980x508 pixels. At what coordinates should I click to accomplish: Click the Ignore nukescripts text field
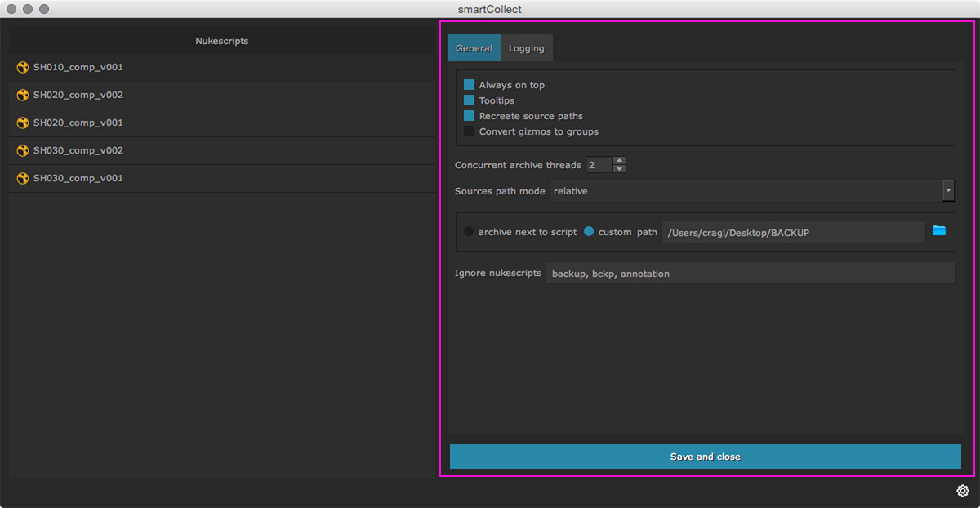pos(750,274)
